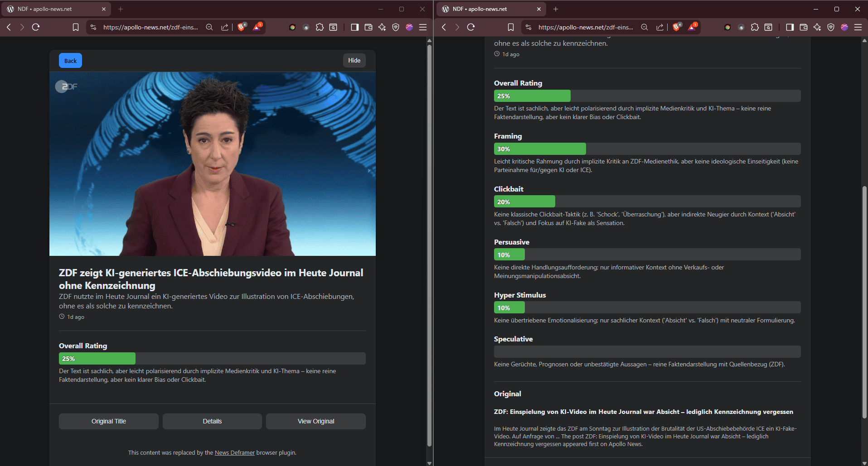The width and height of the screenshot is (868, 466).
Task: Toggle the Hide button on the article card
Action: click(354, 61)
